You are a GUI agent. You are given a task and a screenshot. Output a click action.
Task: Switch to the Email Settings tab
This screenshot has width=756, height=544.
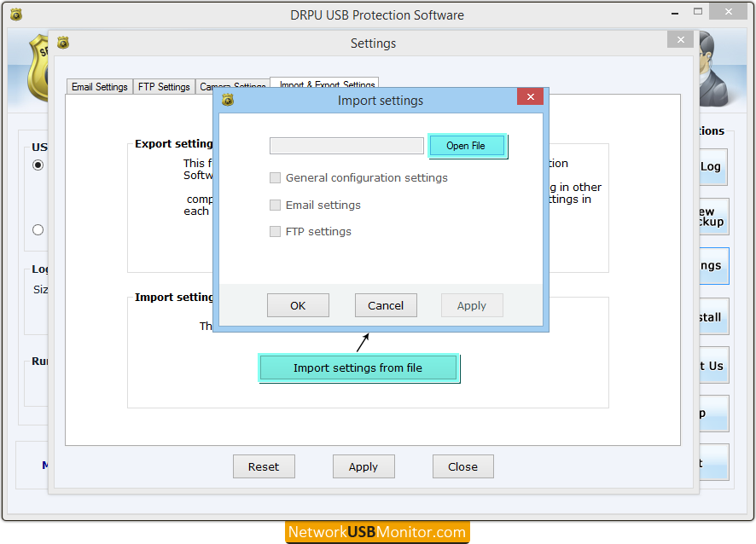point(99,87)
